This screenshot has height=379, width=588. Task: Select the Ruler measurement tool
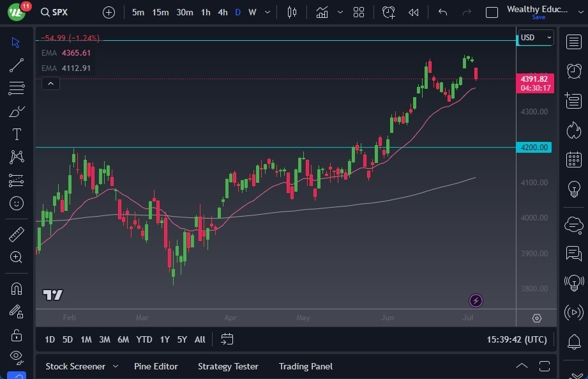click(x=16, y=233)
